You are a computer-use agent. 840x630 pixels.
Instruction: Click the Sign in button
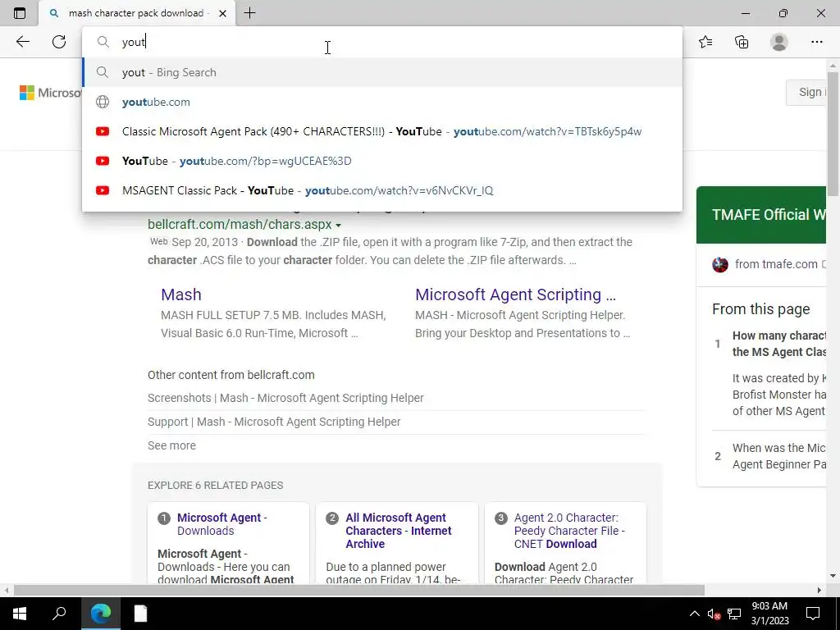(x=806, y=92)
